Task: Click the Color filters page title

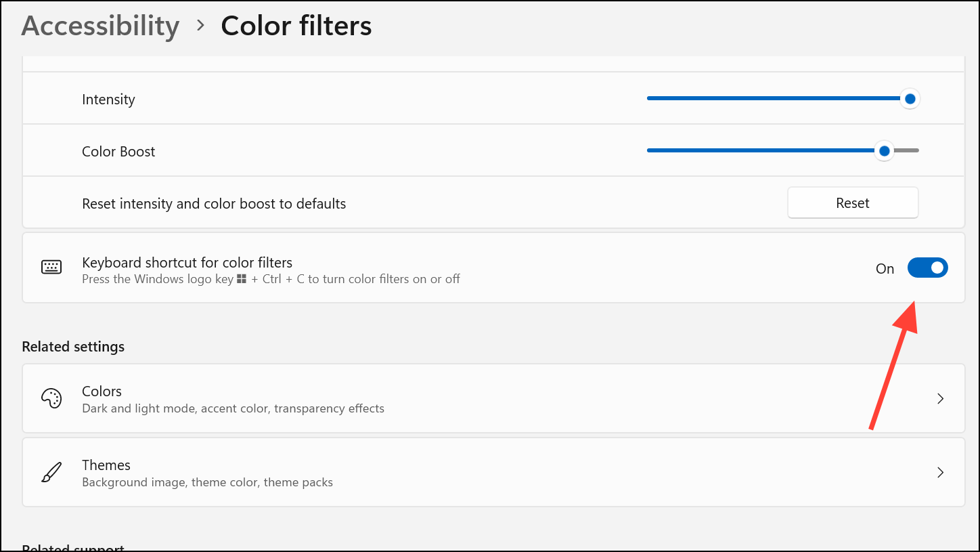Action: (296, 26)
